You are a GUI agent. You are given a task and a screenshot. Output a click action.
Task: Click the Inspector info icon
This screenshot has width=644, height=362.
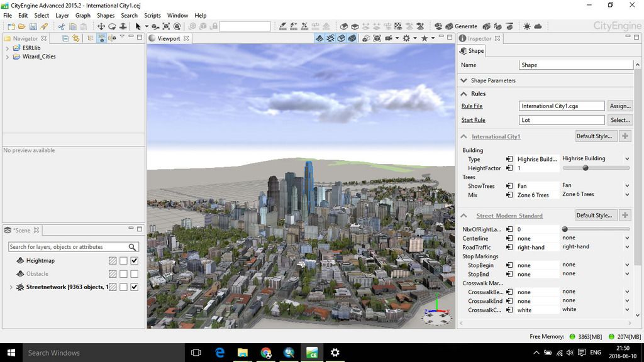(462, 38)
